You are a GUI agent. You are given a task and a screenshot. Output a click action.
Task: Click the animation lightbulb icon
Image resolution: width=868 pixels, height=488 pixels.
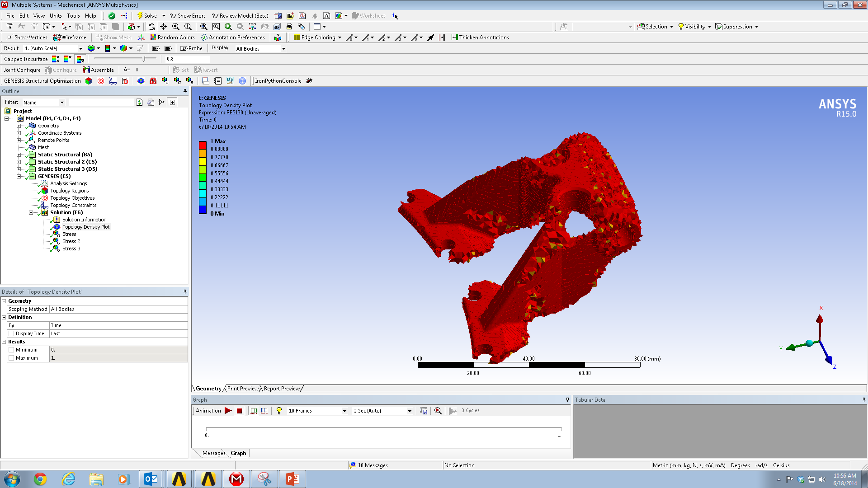coord(279,411)
